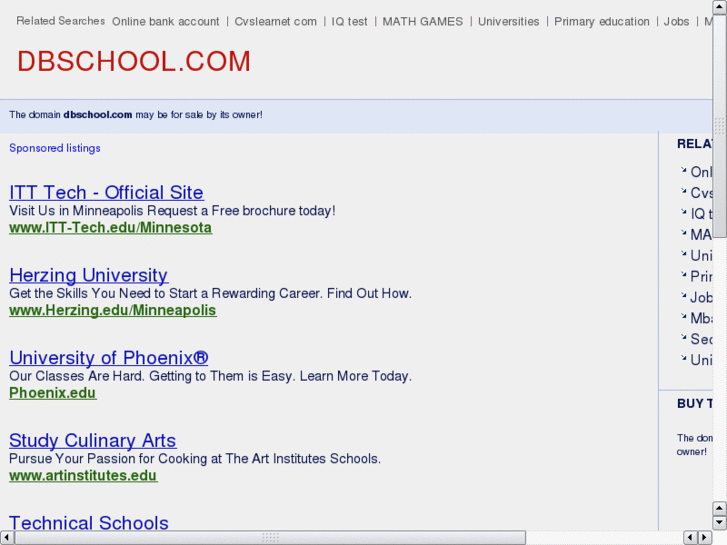Screen dimensions: 727x545
Task: Open the Herzing University listing
Action: (x=89, y=275)
